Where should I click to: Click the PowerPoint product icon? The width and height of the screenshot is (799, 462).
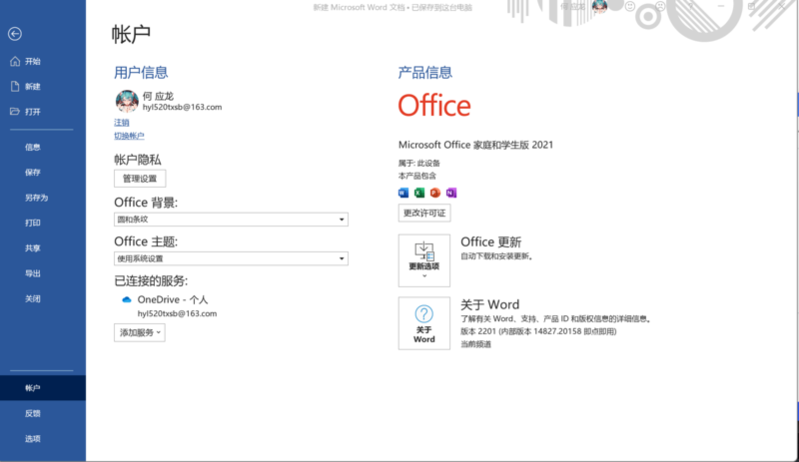pos(435,192)
